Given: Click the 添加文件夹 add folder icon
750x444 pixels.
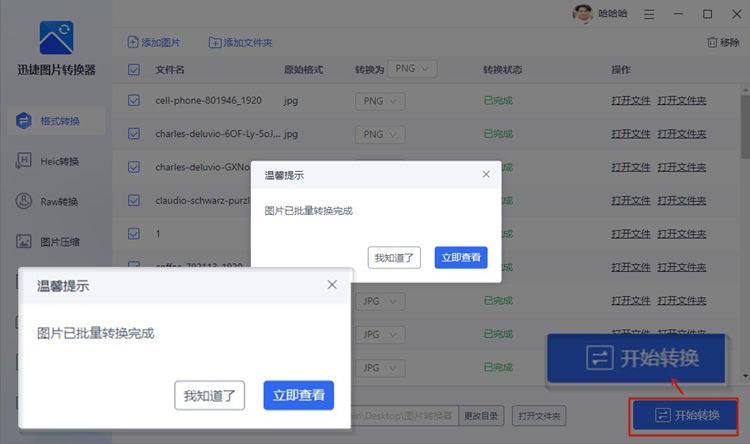Looking at the screenshot, I should (x=215, y=43).
